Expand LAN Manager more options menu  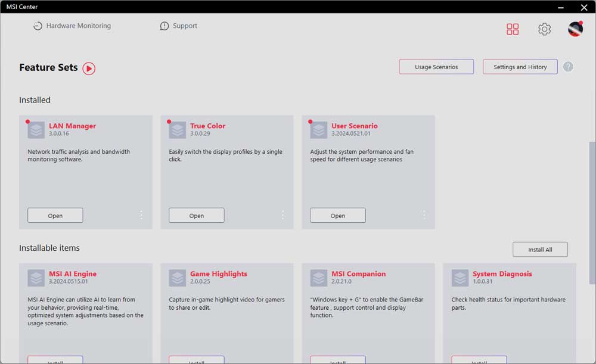point(141,215)
